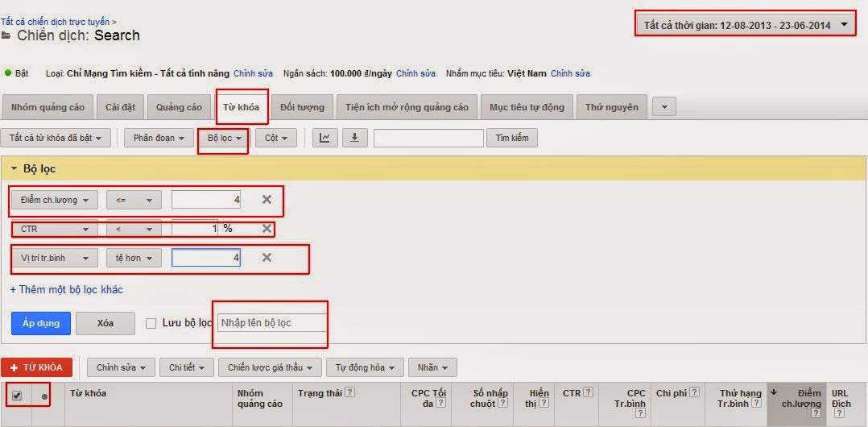Open Tất cả chiến dịch trực tuyến breadcrumb

pos(55,22)
